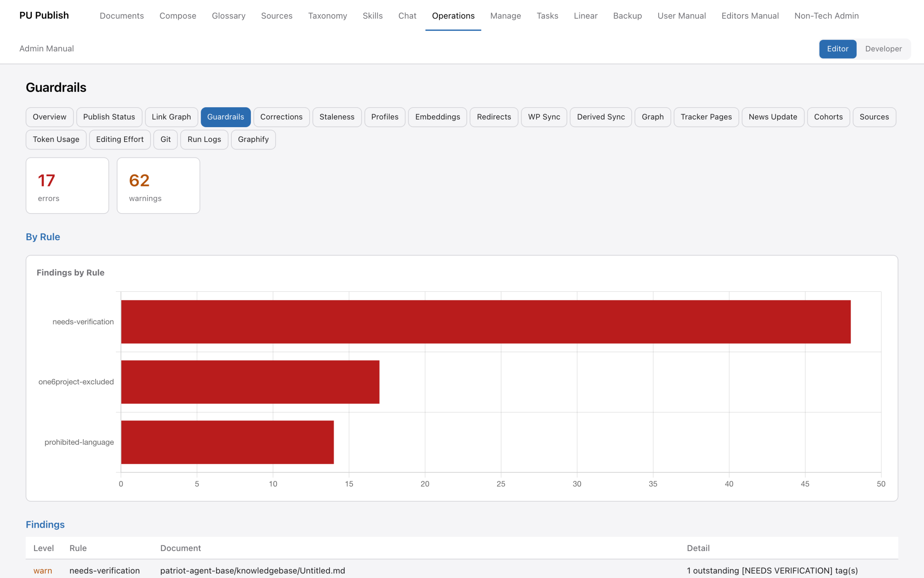This screenshot has width=924, height=578.
Task: Open the Link Graph tab
Action: 171,117
